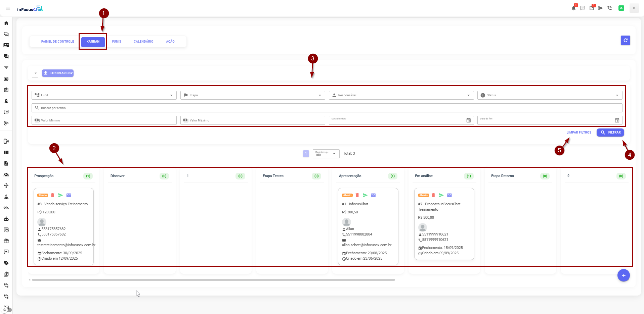Click green send icon on infocusChat card
This screenshot has width=644, height=314.
click(365, 195)
